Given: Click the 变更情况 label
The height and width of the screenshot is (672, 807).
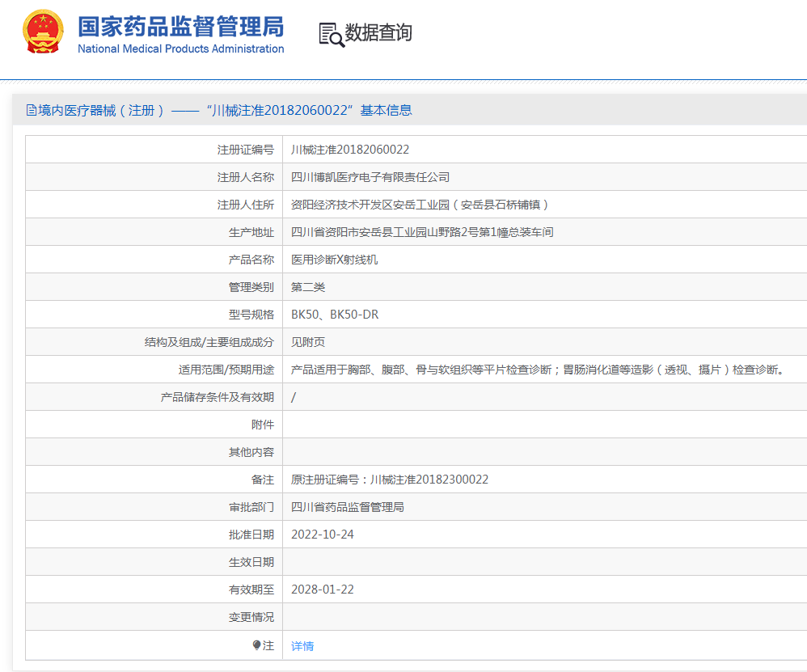Looking at the screenshot, I should pos(251,617).
